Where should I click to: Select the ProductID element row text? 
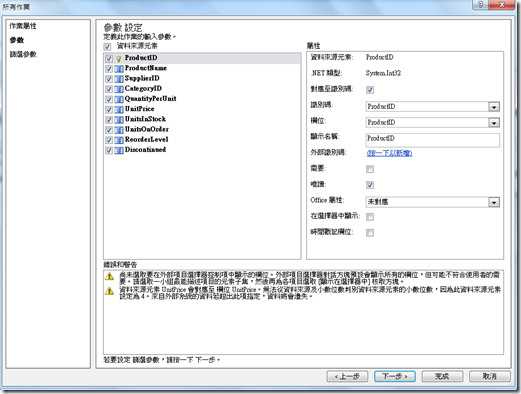click(141, 58)
